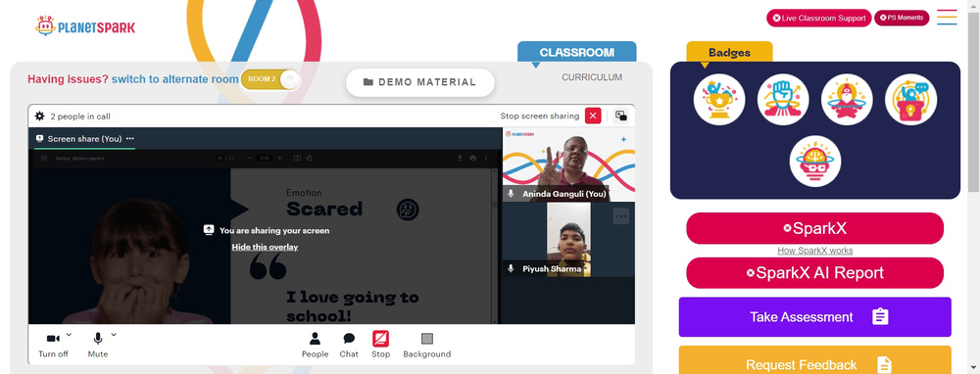
Task: Open Live Classroom Support
Action: [818, 18]
